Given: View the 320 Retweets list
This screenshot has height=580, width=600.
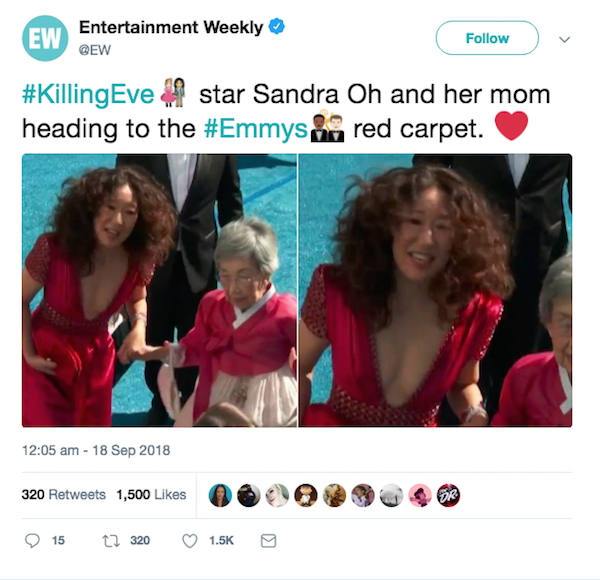Looking at the screenshot, I should tap(64, 494).
